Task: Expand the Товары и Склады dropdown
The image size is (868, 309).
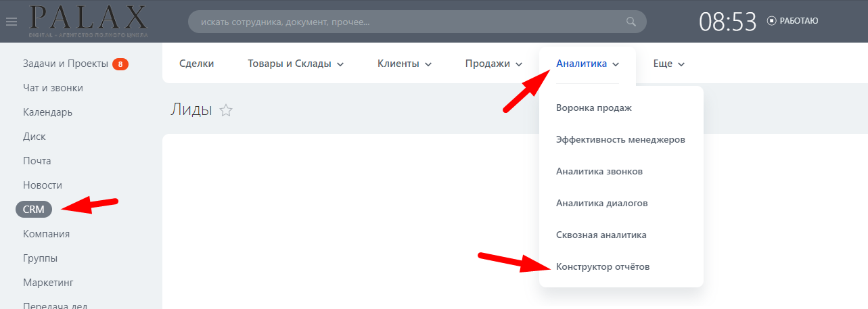Action: [x=296, y=64]
